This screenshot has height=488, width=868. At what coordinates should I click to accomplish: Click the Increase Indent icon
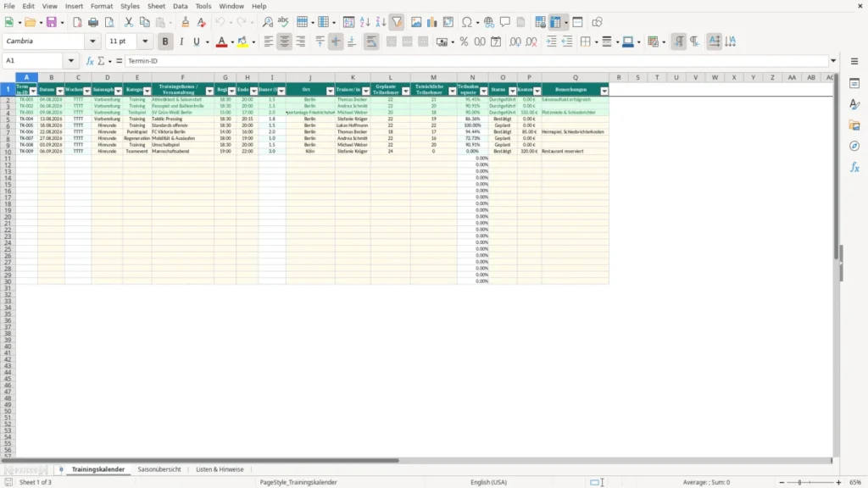coord(551,42)
